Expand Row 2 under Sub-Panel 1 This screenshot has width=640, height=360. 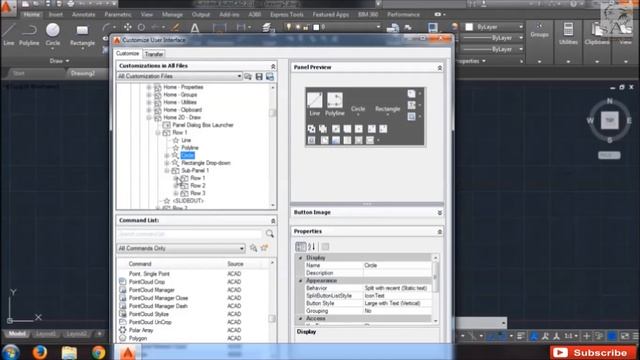coord(176,186)
